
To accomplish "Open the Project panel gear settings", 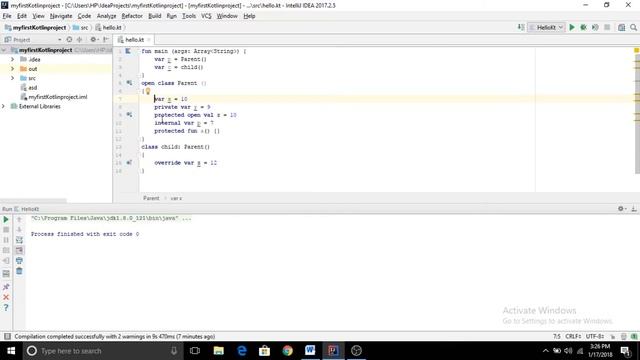I will tap(93, 40).
